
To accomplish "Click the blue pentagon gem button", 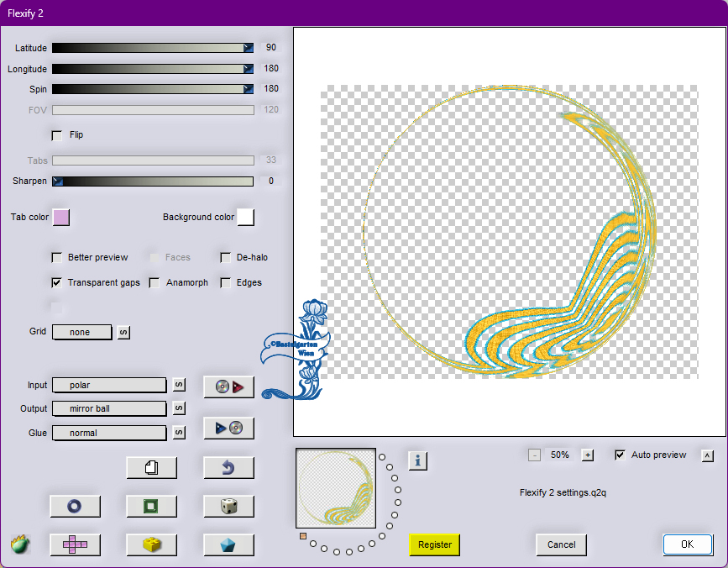I will click(x=228, y=544).
